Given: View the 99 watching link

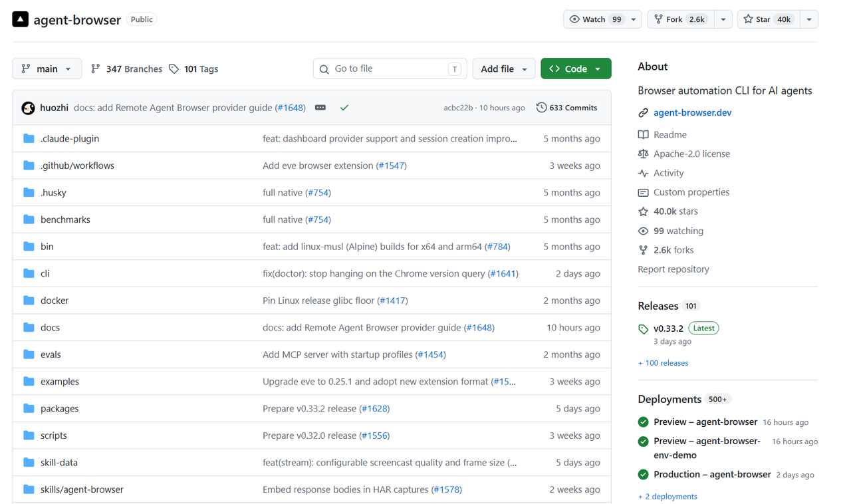Looking at the screenshot, I should click(678, 231).
